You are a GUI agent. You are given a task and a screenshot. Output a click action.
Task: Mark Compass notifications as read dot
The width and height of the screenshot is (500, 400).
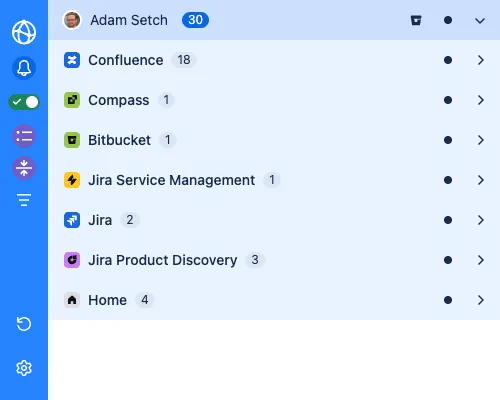[x=448, y=100]
